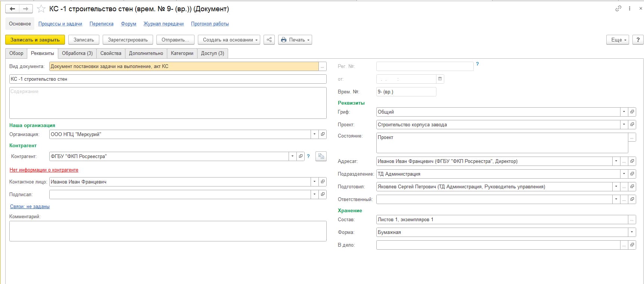The image size is (644, 284).
Task: Switch to the Обработка (3) tab
Action: click(77, 53)
